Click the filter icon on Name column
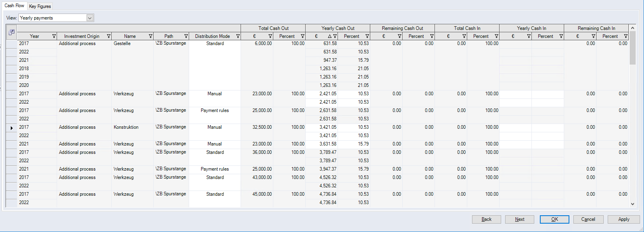Viewport: 644px width, 232px height. pyautogui.click(x=150, y=36)
